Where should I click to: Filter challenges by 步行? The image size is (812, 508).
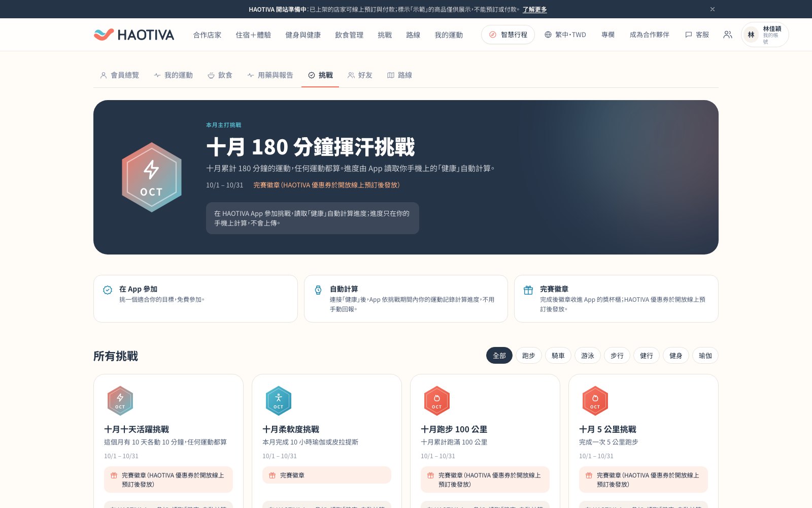coord(617,356)
